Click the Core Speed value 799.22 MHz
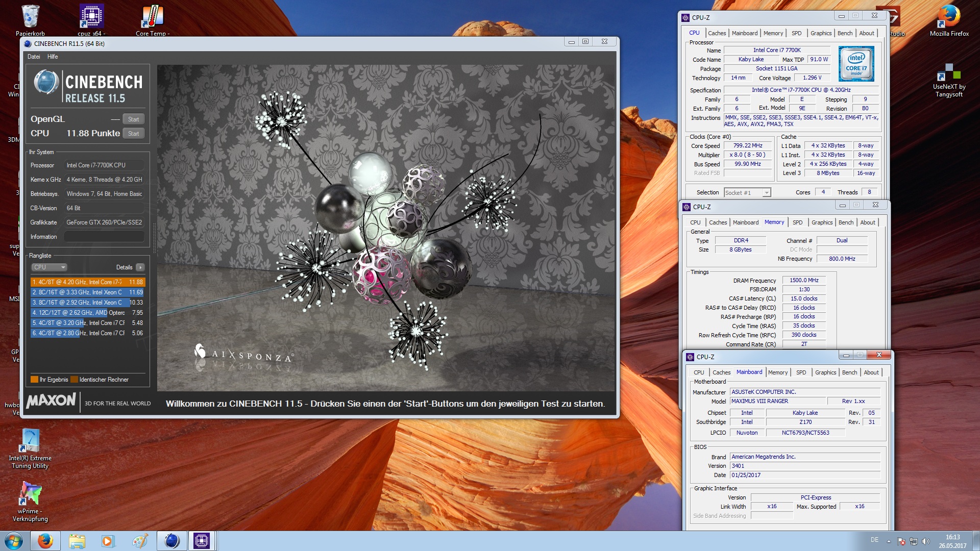Screen dimensions: 980x551 click(x=748, y=145)
